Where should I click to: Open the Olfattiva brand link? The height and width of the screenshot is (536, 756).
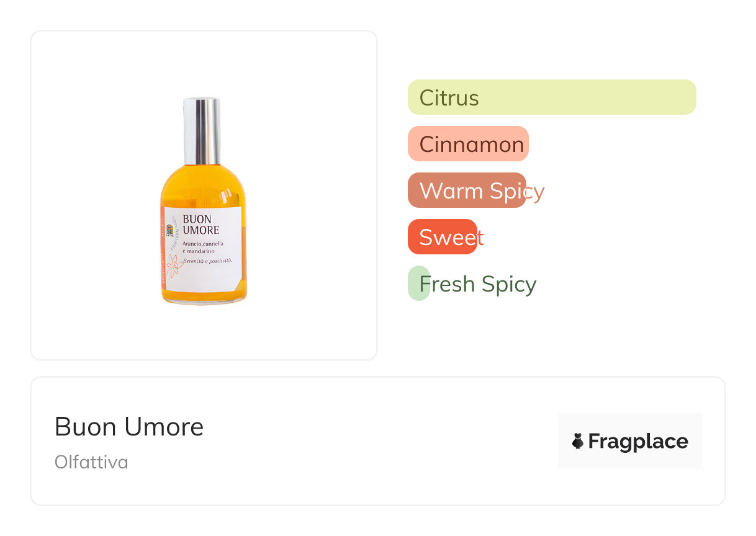(x=91, y=462)
